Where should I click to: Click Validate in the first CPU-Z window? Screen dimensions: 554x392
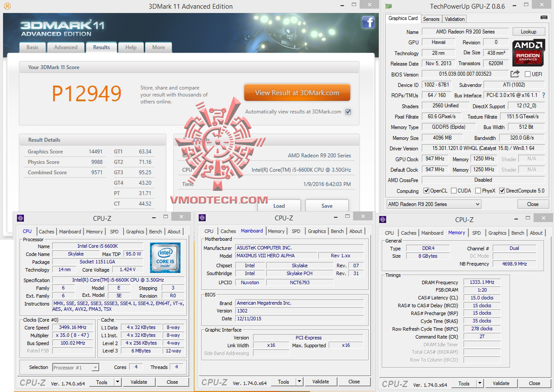[x=139, y=382]
